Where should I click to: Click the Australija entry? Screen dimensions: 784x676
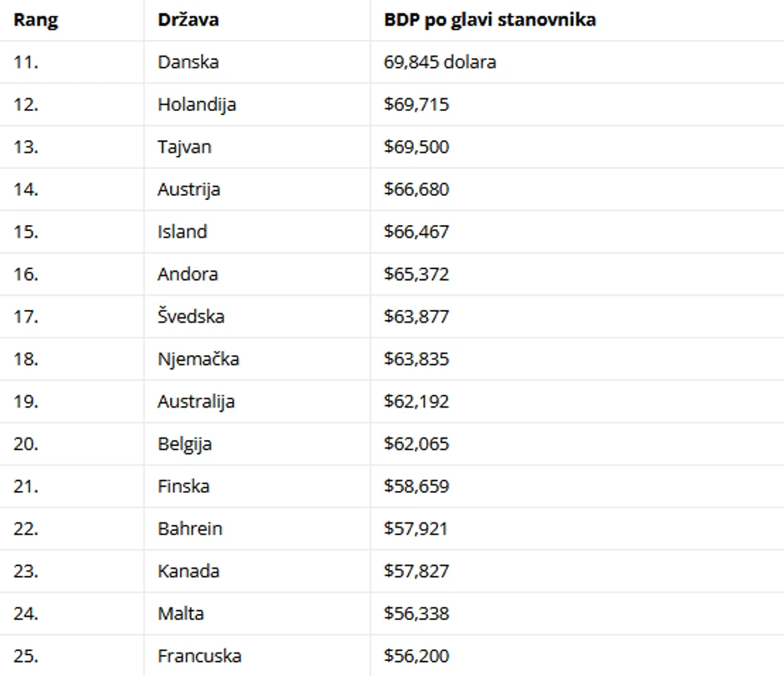(x=196, y=402)
